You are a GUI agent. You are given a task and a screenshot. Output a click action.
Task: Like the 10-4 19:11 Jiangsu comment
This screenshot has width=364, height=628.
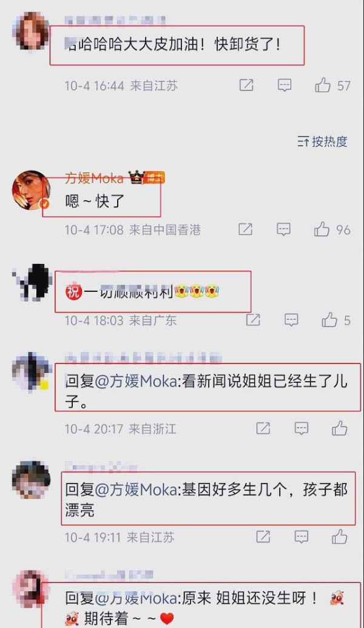pyautogui.click(x=340, y=537)
